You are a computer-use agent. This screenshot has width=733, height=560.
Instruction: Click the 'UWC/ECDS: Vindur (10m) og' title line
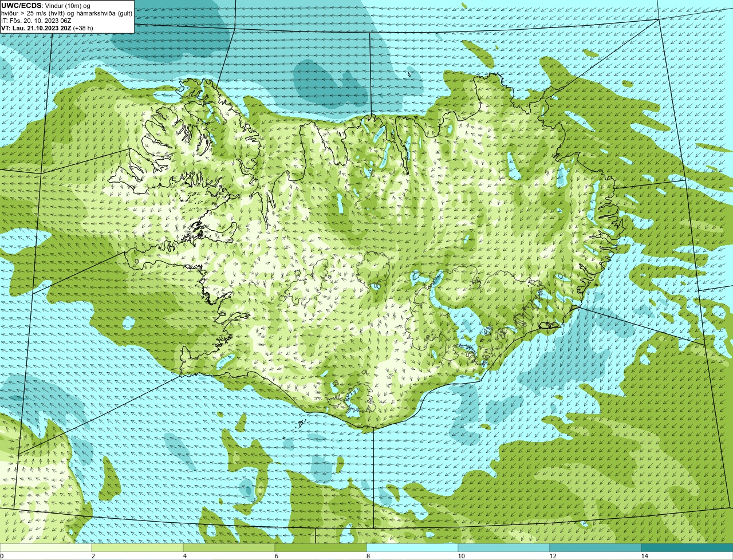46,6
